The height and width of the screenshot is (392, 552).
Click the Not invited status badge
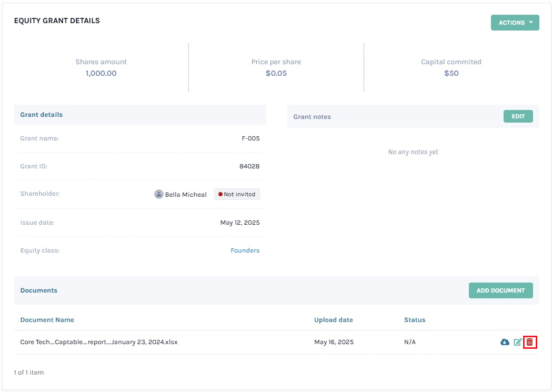pos(237,194)
